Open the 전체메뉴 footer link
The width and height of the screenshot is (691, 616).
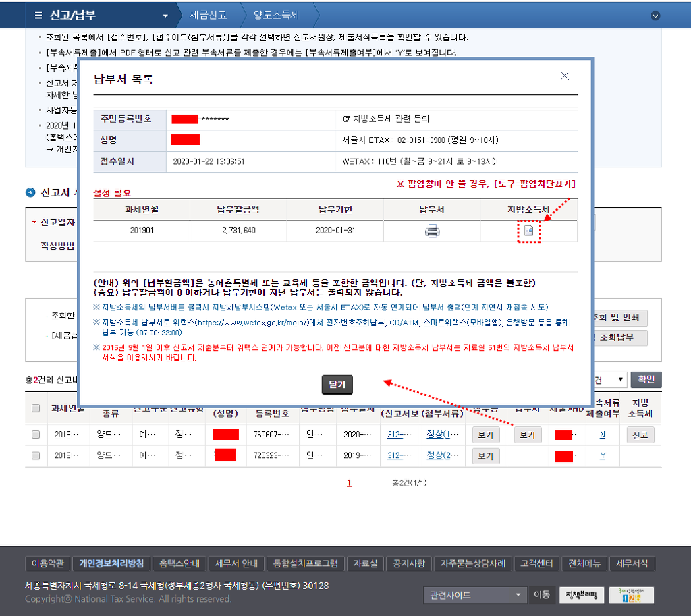(584, 563)
